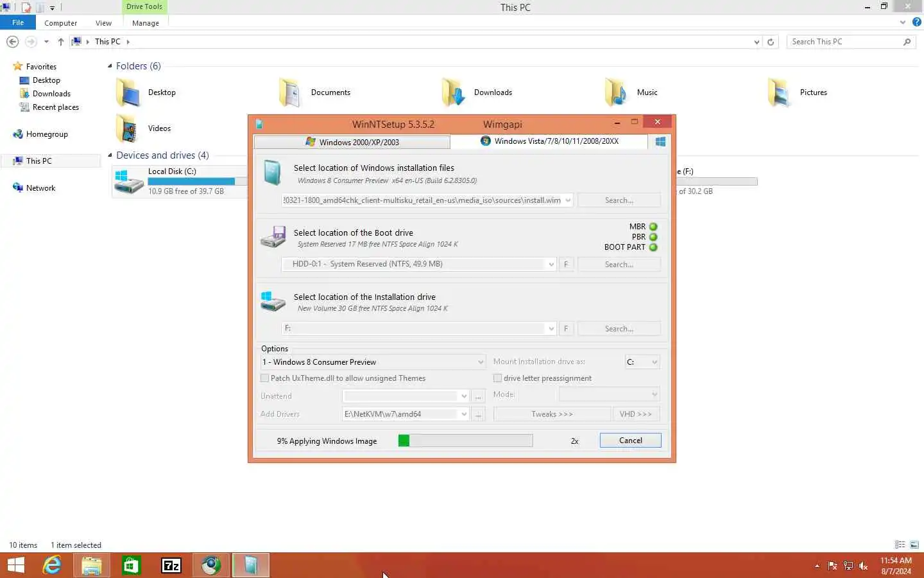The image size is (924, 578).
Task: Click the MBR green status indicator
Action: (x=653, y=227)
